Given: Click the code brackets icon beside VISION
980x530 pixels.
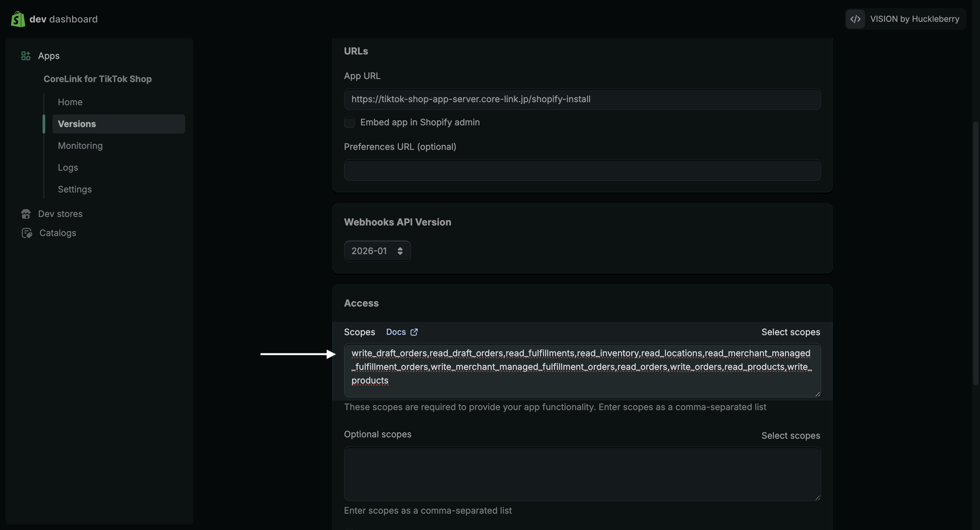Looking at the screenshot, I should click(x=855, y=19).
